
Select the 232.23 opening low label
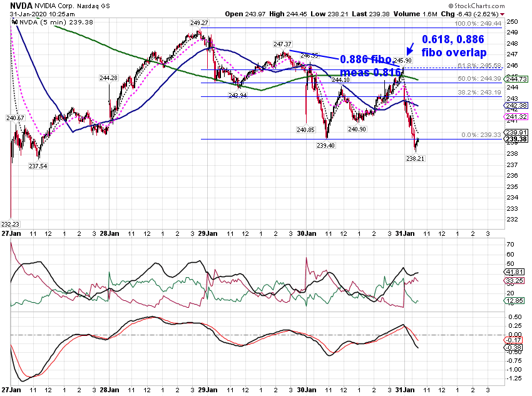(11, 224)
